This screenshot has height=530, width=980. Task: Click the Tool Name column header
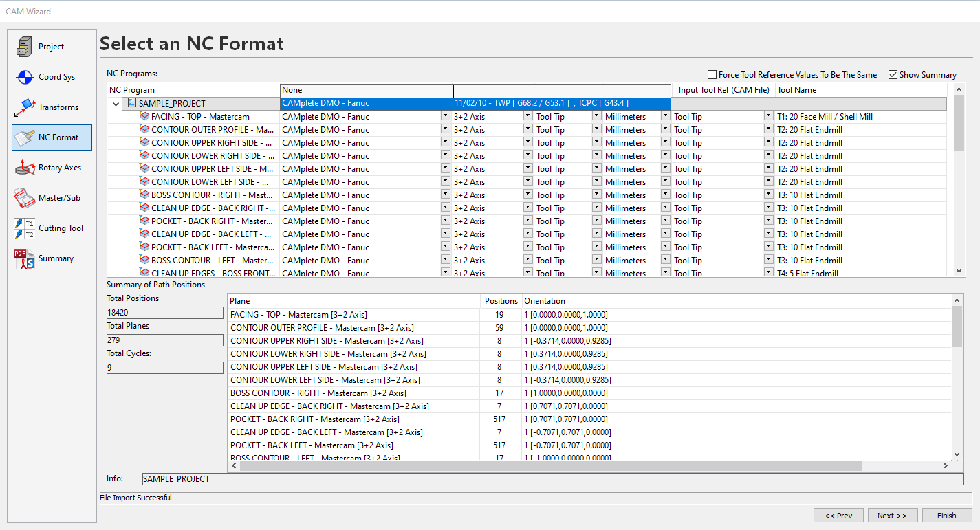coord(860,90)
